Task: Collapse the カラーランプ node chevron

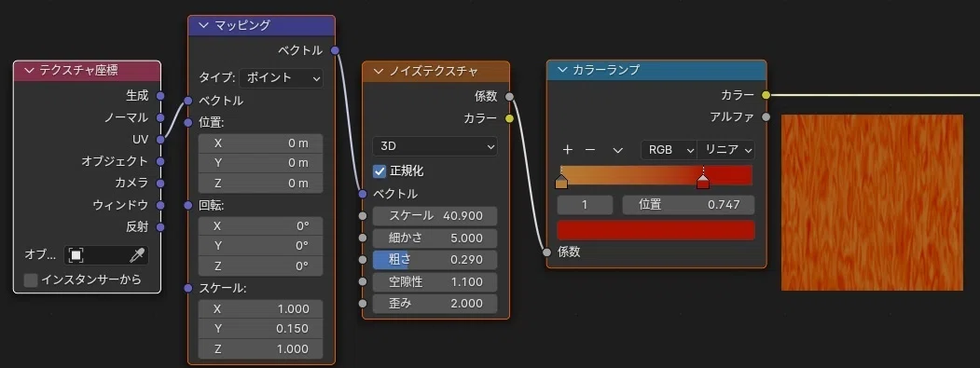Action: pos(561,71)
